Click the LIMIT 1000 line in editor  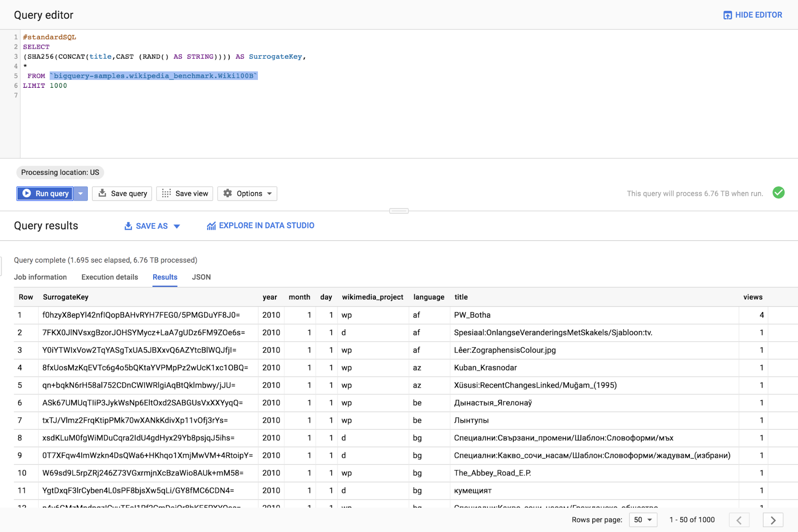pyautogui.click(x=45, y=85)
